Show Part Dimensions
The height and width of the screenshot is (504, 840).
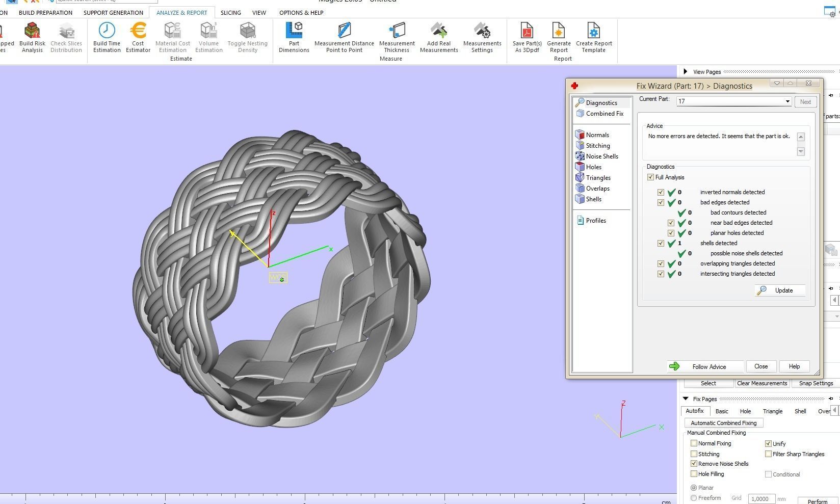pyautogui.click(x=294, y=37)
